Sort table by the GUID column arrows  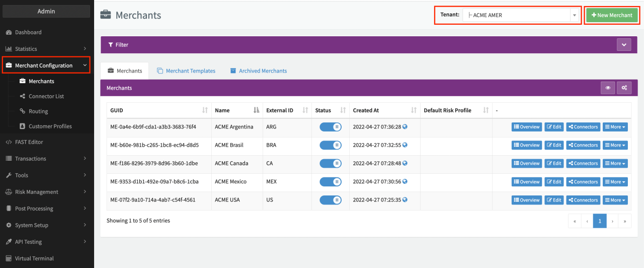(205, 110)
